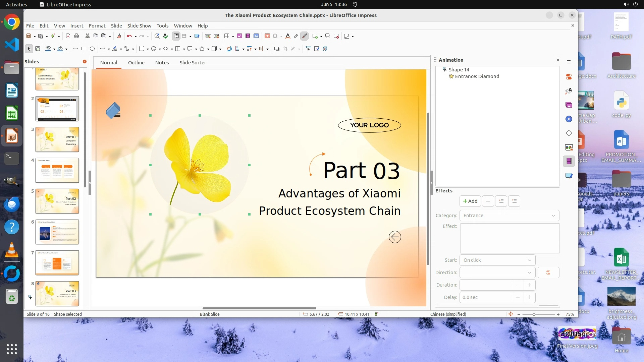Click the Add effect button
The width and height of the screenshot is (644, 362).
click(470, 201)
